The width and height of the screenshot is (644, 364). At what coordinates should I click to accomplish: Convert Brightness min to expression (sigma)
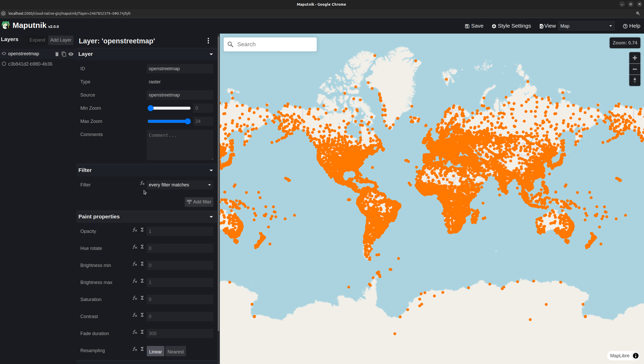(142, 264)
